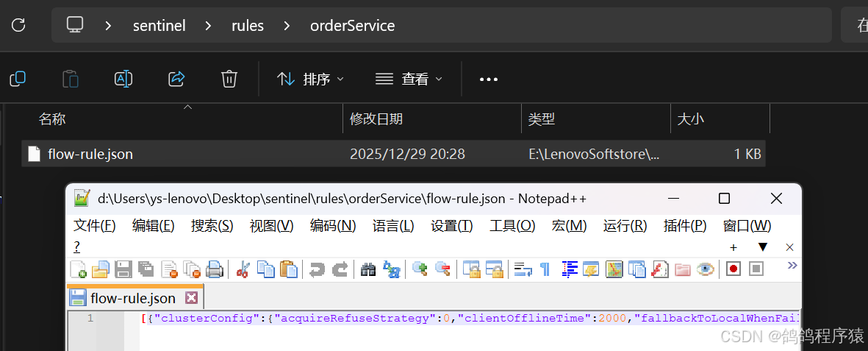Toggle word wrap in Notepad++ toolbar
Viewport: 868px width, 351px height.
(x=523, y=269)
